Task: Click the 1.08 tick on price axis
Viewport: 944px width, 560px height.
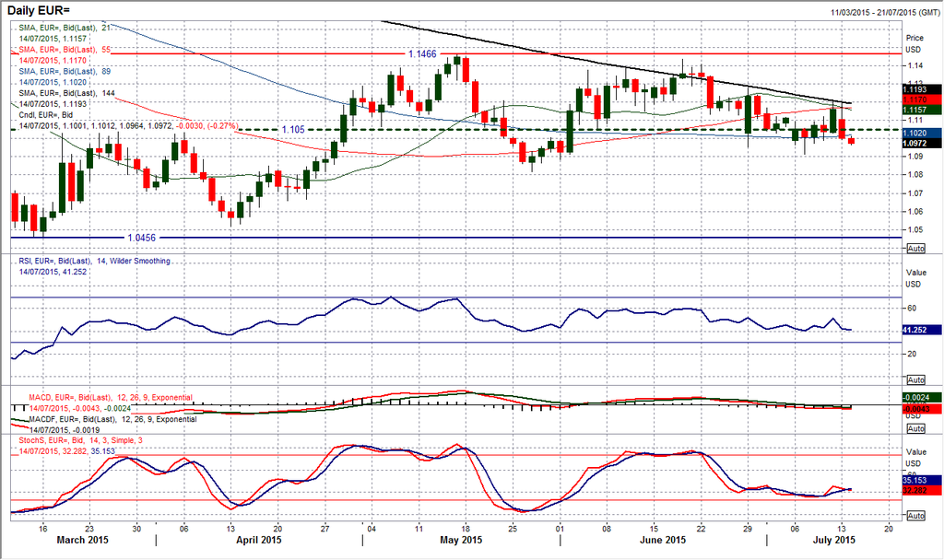Action: (915, 175)
